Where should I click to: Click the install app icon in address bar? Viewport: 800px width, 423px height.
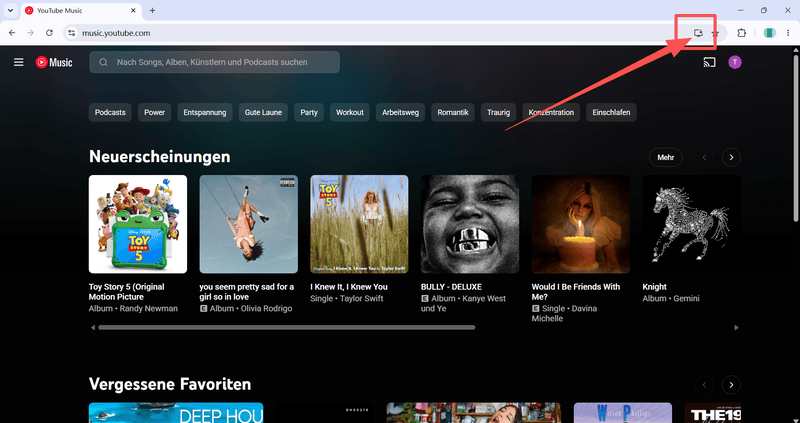698,33
